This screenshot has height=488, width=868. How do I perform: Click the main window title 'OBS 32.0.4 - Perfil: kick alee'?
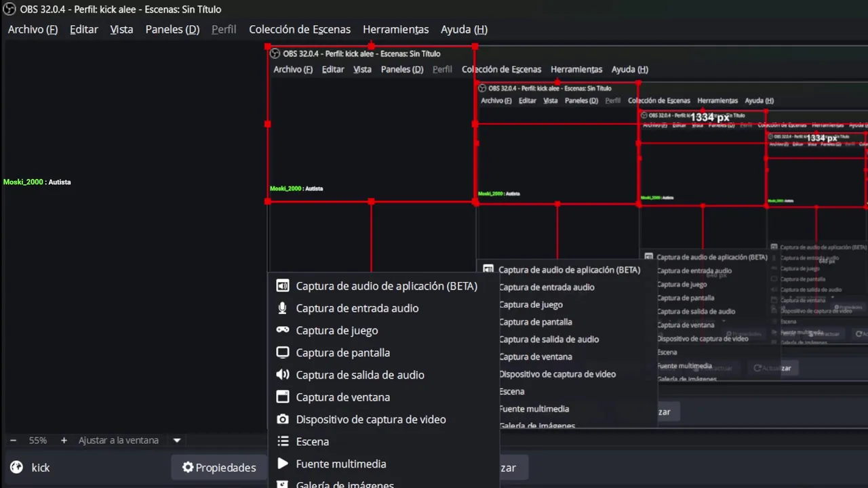coord(121,9)
